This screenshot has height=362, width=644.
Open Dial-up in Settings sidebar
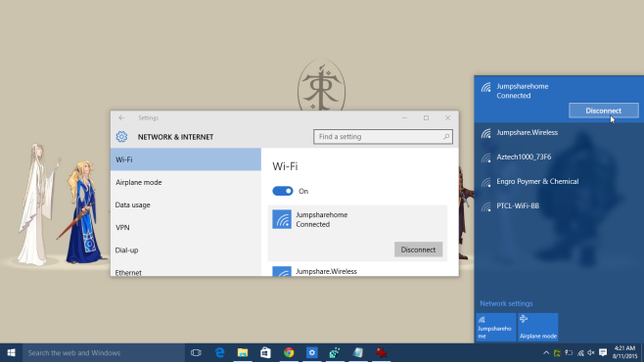(186, 249)
